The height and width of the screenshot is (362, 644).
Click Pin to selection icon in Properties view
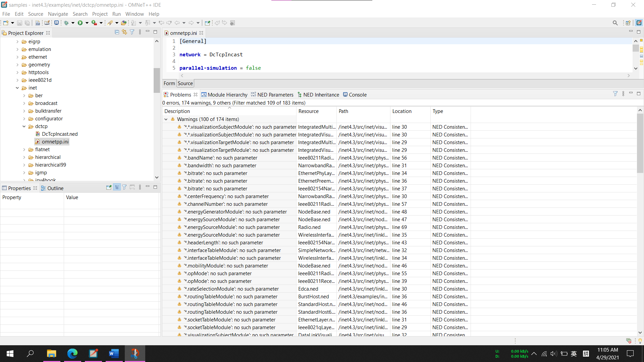pos(109,187)
